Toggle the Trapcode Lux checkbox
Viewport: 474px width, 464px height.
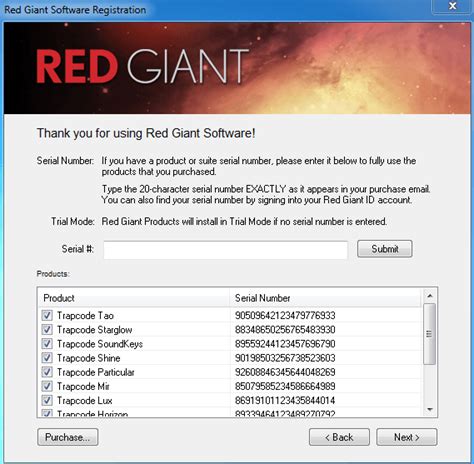47,400
